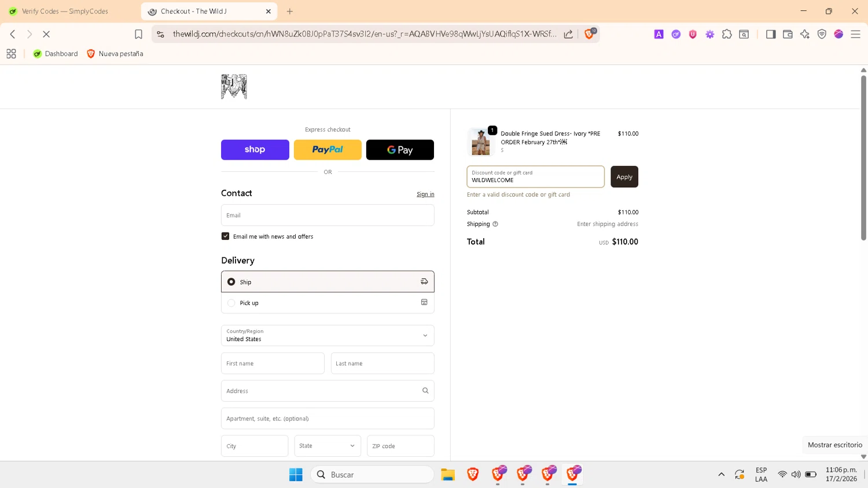
Task: Click the store pickup icon
Action: [424, 302]
